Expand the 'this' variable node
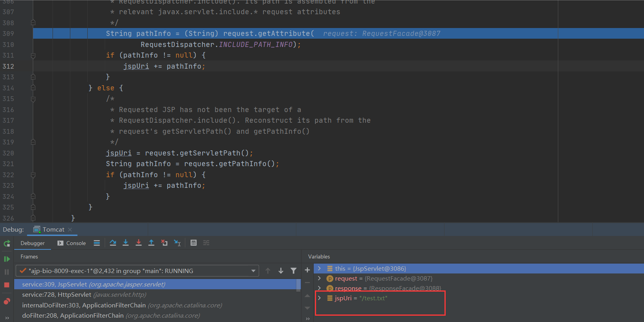This screenshot has width=644, height=322. point(319,268)
